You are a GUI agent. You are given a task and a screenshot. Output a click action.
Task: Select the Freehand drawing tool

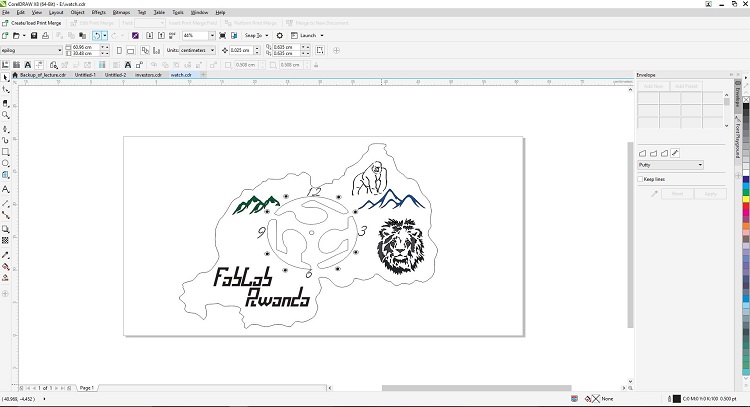(x=5, y=129)
